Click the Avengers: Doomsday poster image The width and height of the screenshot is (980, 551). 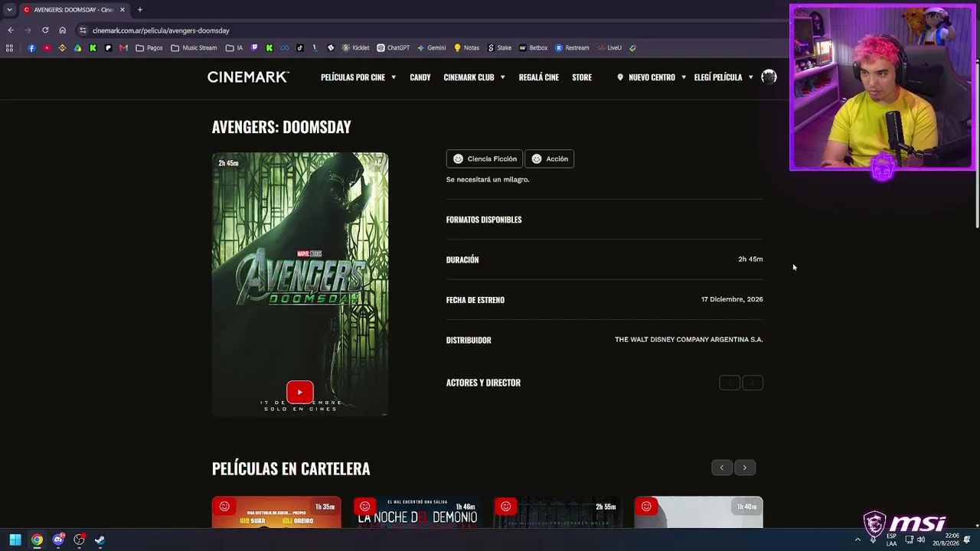(300, 284)
